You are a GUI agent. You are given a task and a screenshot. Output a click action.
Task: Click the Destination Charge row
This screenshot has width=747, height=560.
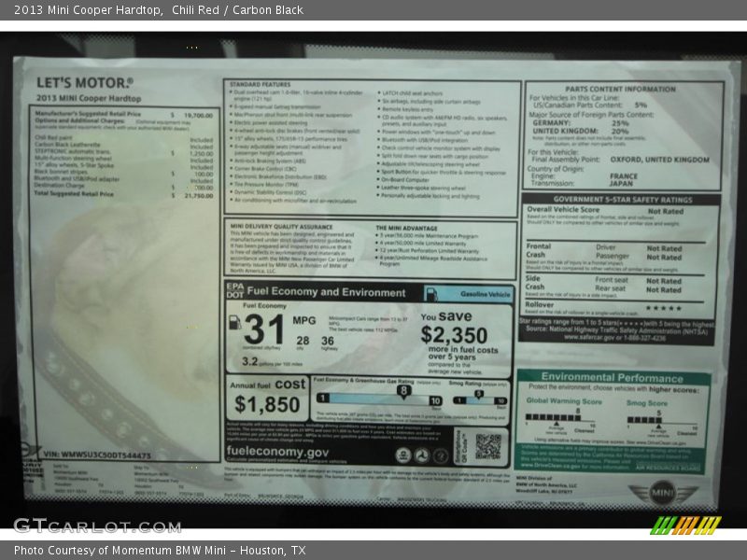(x=124, y=186)
